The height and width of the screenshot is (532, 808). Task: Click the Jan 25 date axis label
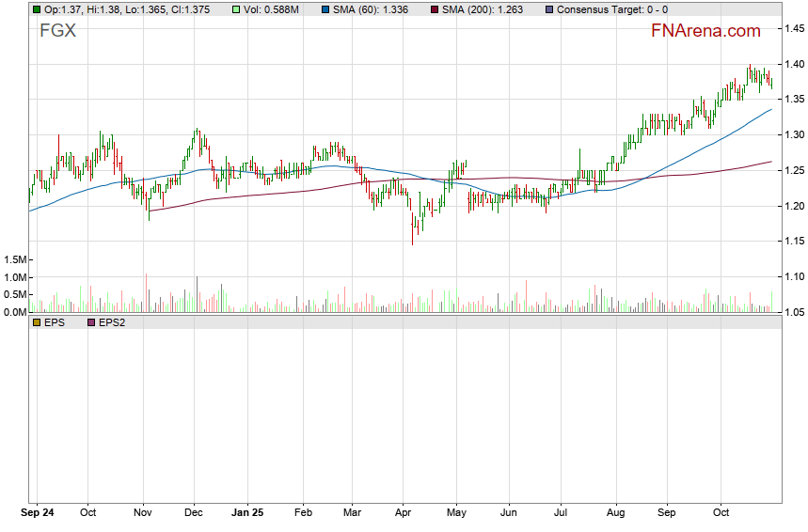click(x=248, y=514)
